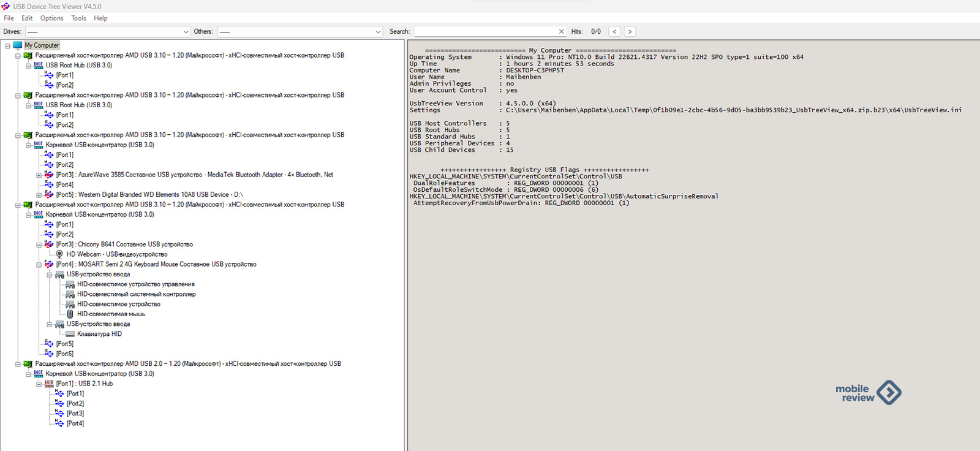Viewport: 980px width, 451px height.
Task: Clear the search box with the X
Action: point(561,31)
